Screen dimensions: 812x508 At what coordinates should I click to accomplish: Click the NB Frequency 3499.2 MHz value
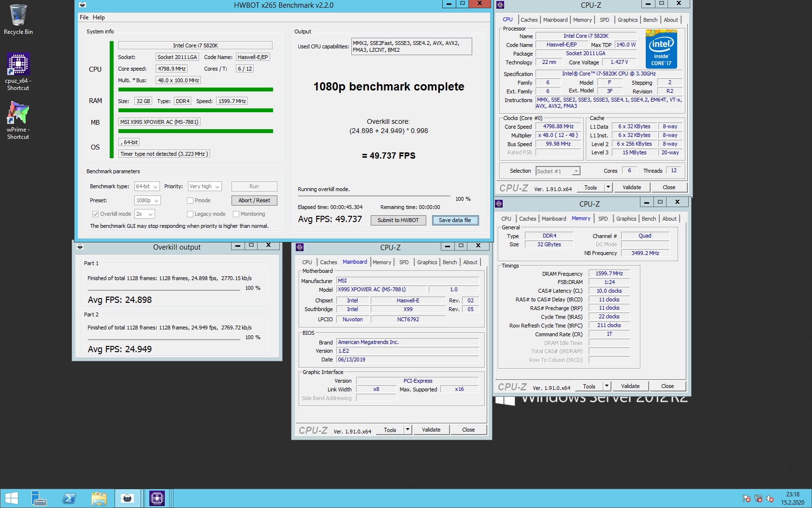(645, 253)
